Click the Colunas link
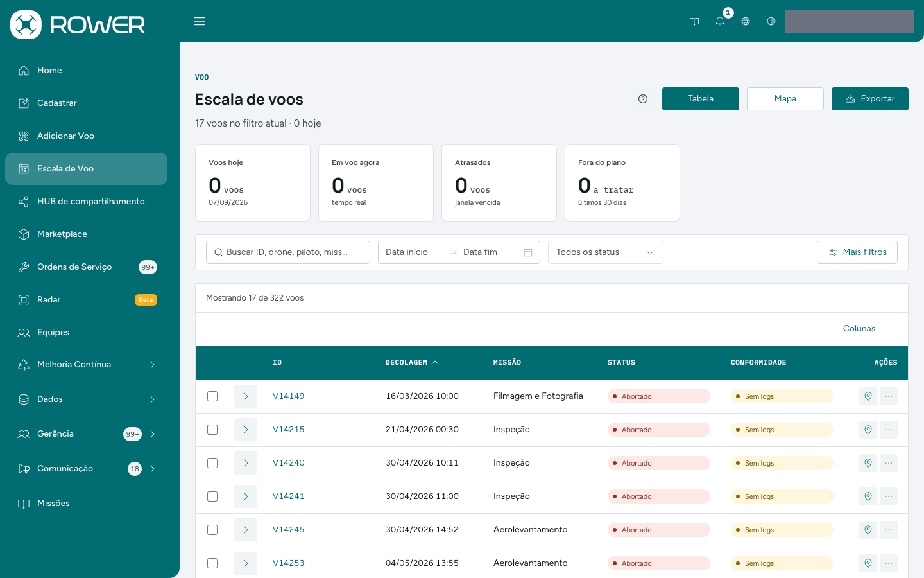This screenshot has height=578, width=924. coord(859,329)
